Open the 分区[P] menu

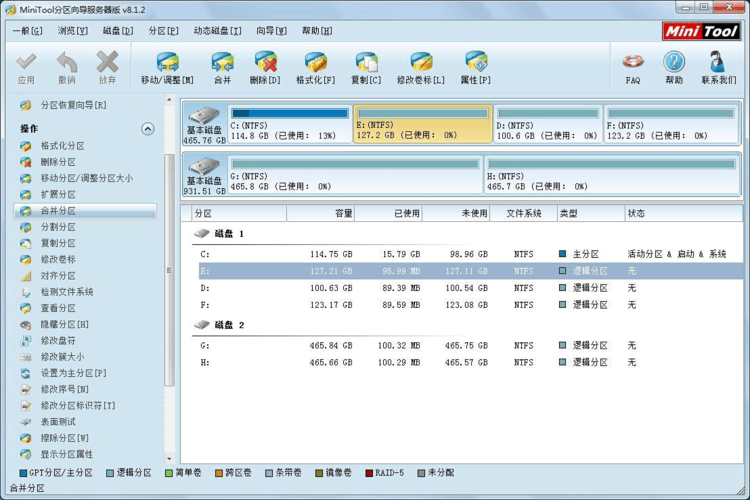click(164, 31)
